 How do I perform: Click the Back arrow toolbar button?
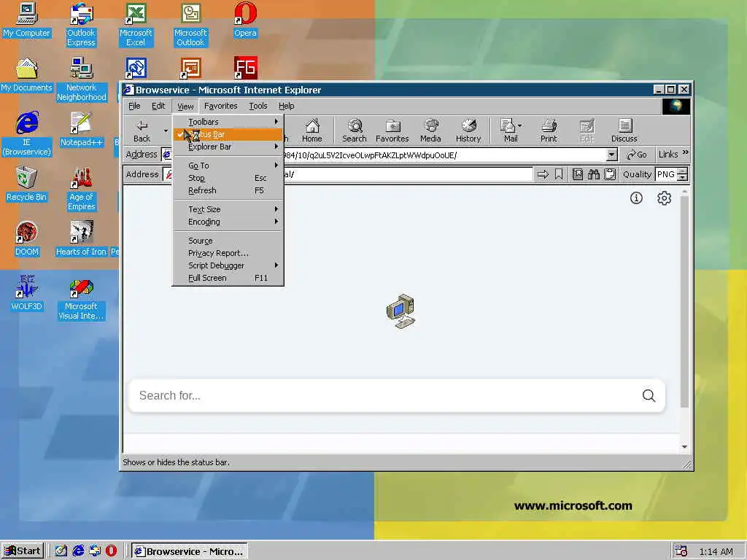tap(142, 131)
